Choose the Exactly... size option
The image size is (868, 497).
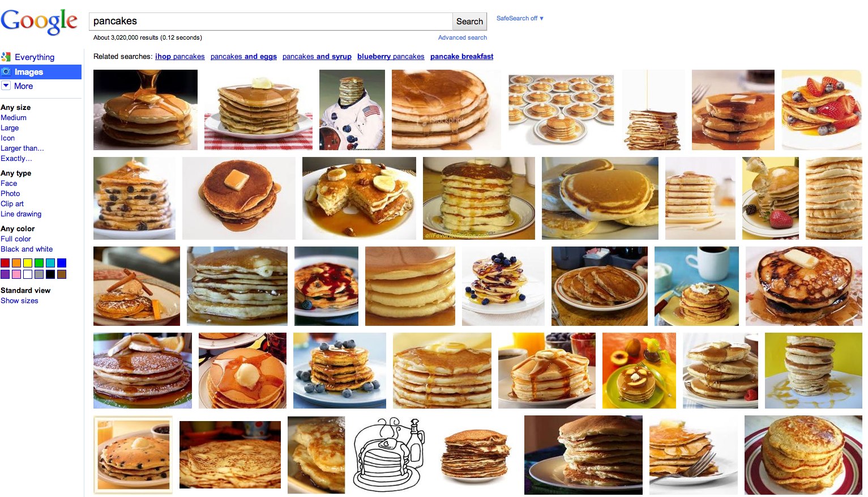tap(16, 158)
